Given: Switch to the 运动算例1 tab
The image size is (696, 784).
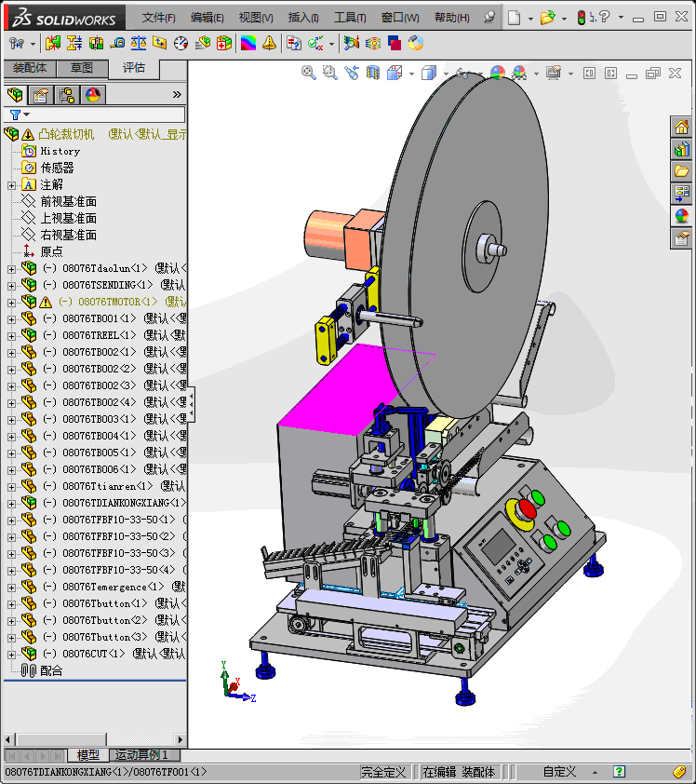Looking at the screenshot, I should tap(141, 754).
